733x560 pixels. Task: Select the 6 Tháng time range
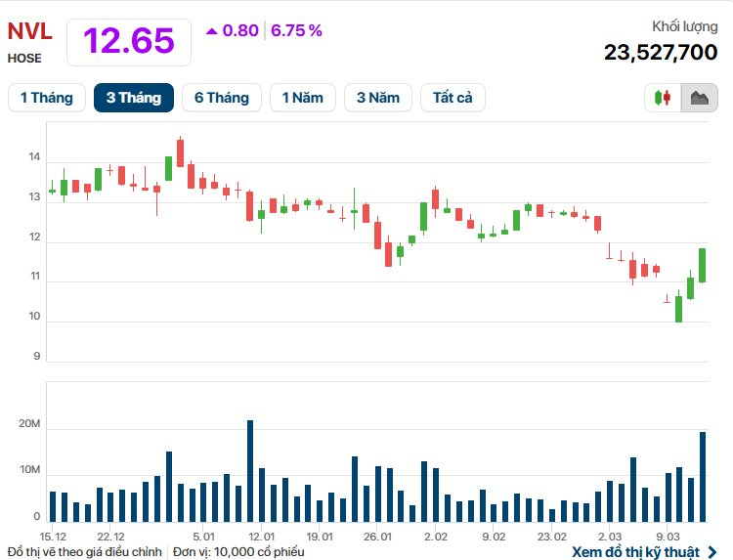click(222, 98)
